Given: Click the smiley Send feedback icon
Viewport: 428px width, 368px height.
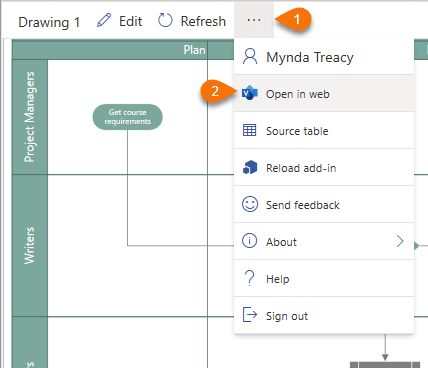Looking at the screenshot, I should 250,204.
